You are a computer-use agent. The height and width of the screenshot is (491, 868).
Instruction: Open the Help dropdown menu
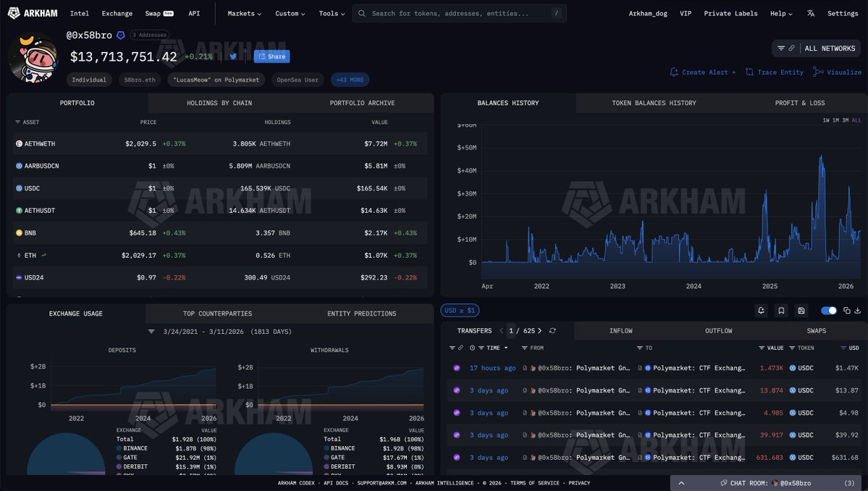[x=781, y=13]
